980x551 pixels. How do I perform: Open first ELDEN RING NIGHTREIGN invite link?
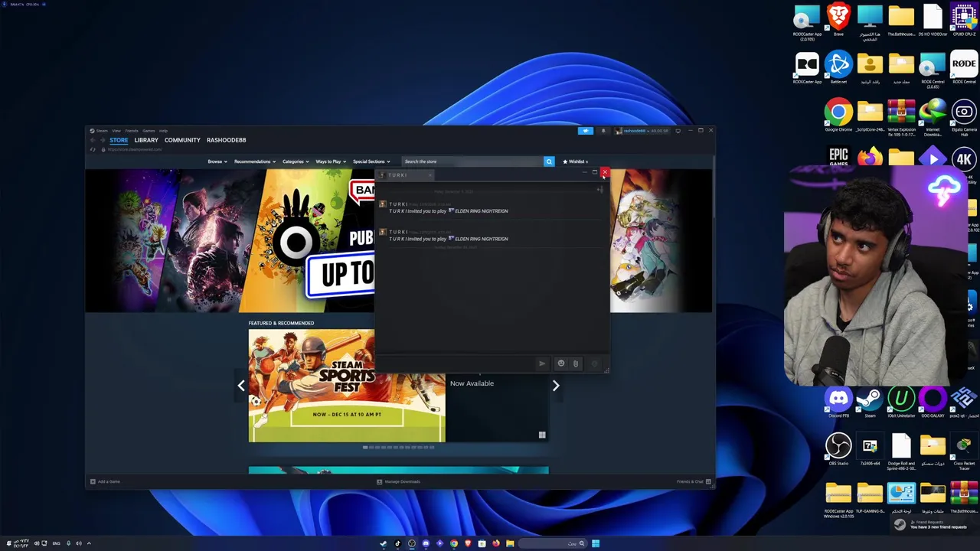tap(478, 211)
